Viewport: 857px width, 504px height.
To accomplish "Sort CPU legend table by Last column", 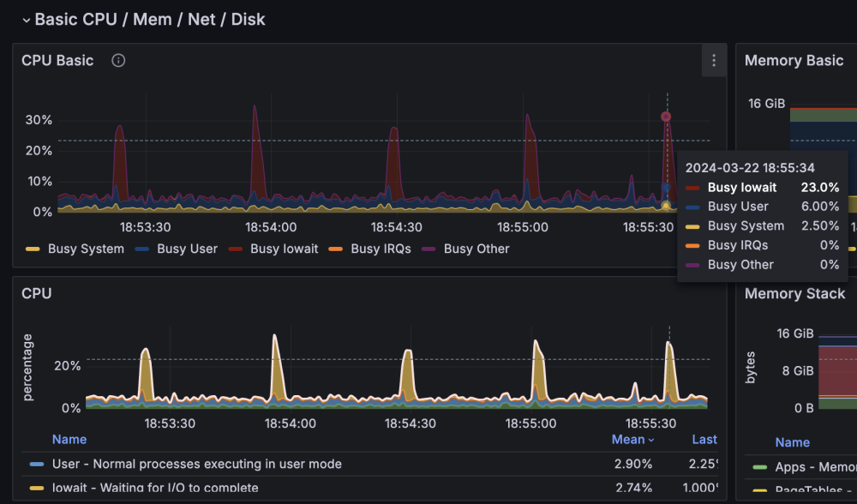I will (x=704, y=440).
